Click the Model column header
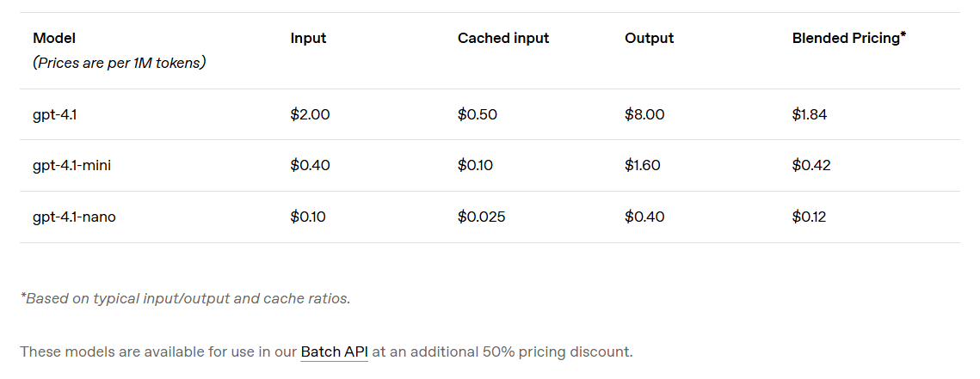Viewport: 980px width, 379px height. coord(54,38)
